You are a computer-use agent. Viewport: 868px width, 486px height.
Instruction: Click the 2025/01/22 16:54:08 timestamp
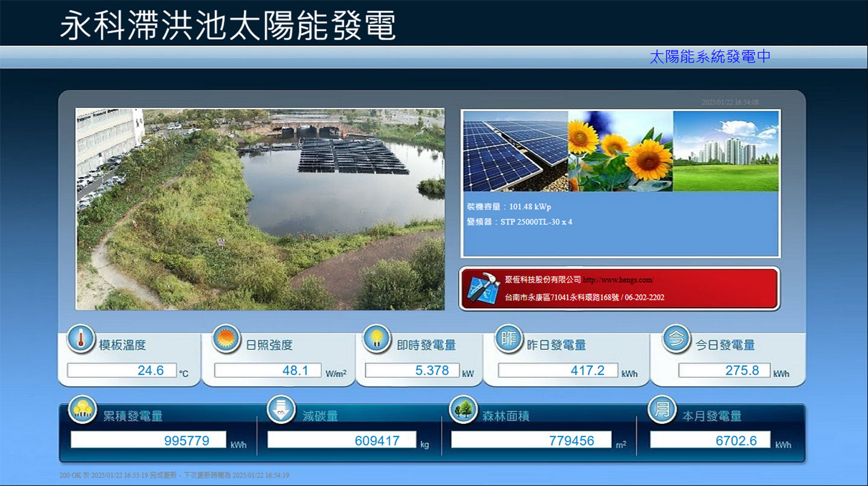click(730, 102)
